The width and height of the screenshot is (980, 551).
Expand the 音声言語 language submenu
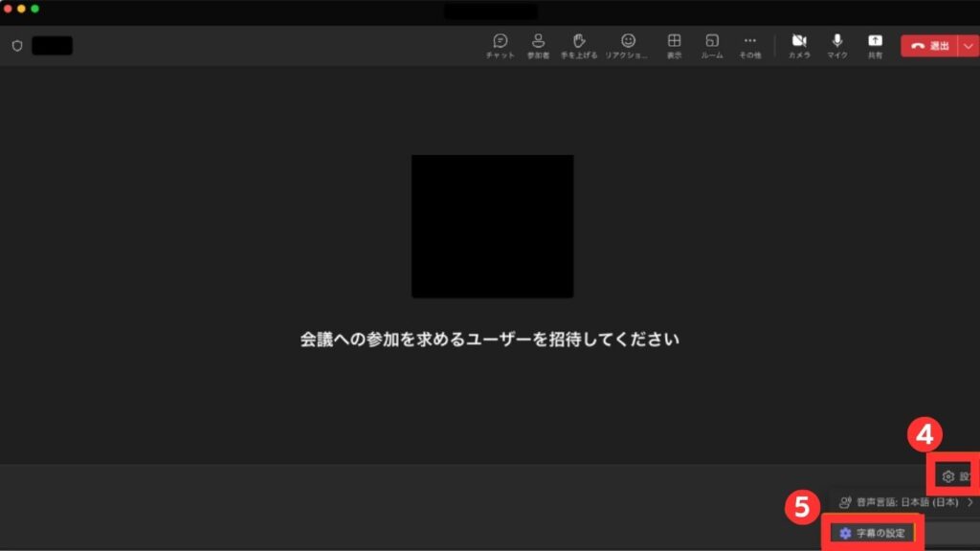(969, 502)
